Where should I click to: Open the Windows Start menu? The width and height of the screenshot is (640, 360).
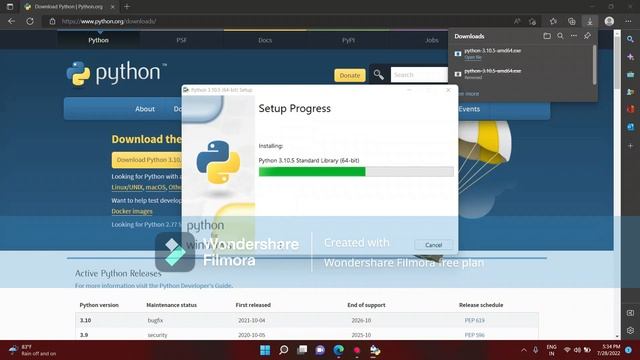265,350
